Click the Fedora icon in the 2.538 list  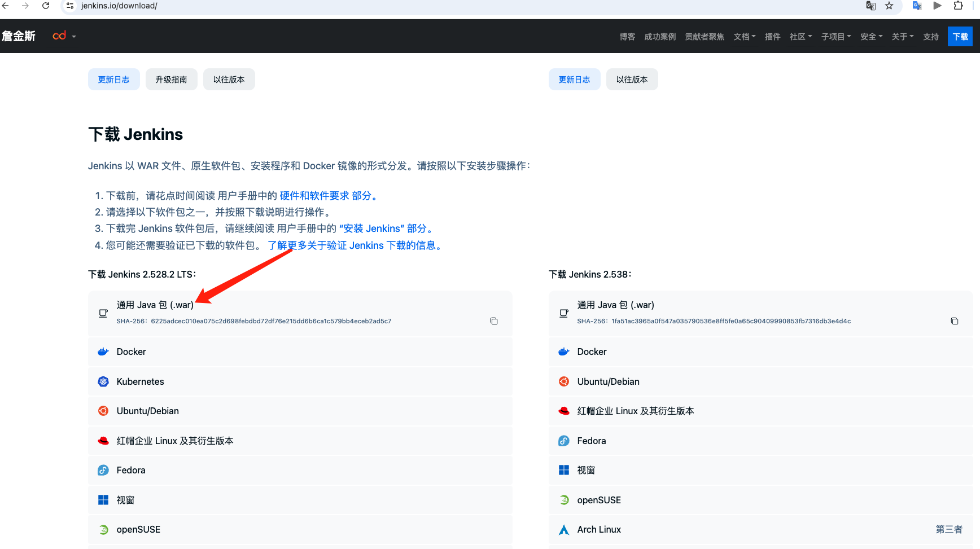coord(564,441)
